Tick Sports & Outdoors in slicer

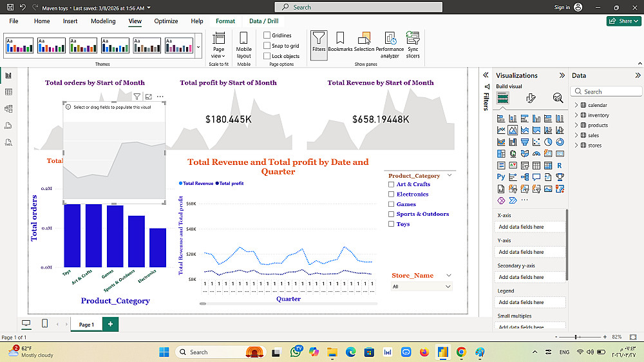coord(391,214)
